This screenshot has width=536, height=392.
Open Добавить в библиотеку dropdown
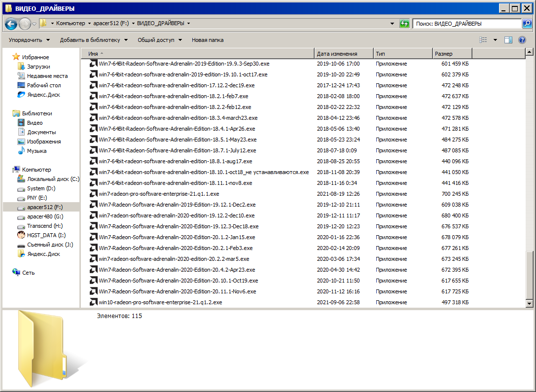click(94, 40)
